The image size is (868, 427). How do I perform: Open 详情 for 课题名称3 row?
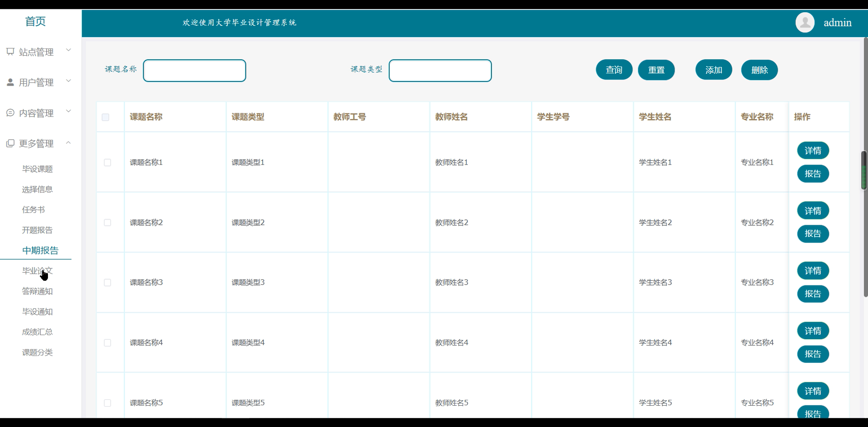click(813, 271)
